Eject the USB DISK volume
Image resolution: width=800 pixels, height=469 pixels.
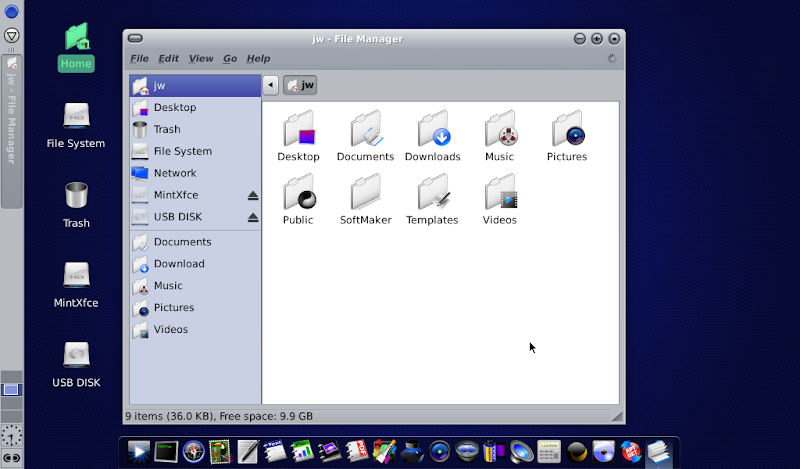[x=253, y=218]
